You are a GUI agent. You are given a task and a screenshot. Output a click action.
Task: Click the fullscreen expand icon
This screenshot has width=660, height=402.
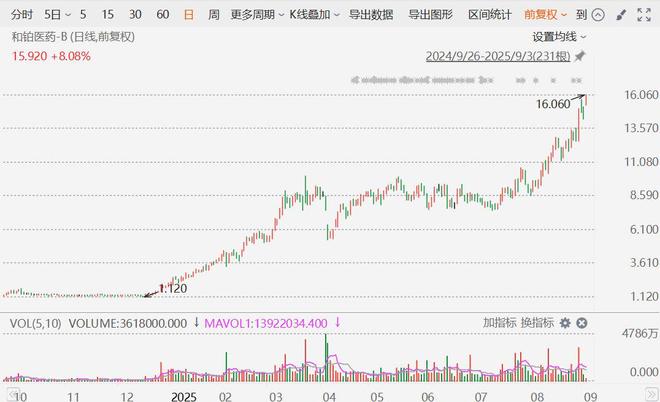(x=644, y=15)
